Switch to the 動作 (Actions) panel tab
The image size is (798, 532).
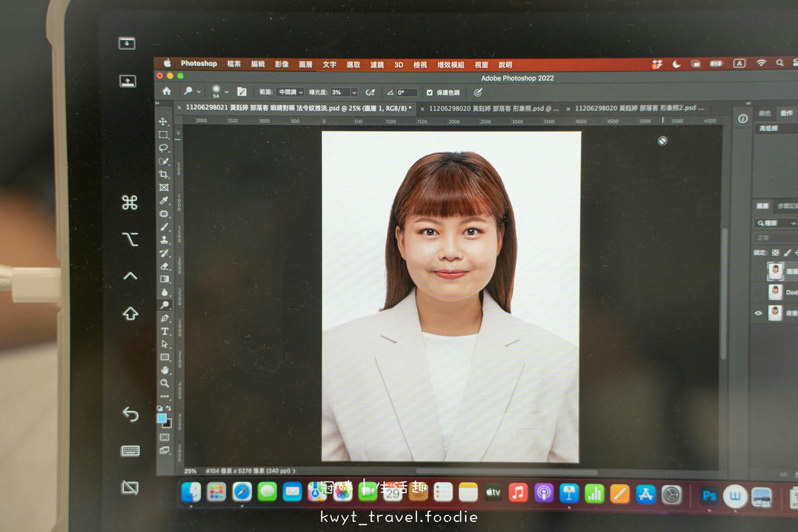[x=787, y=113]
